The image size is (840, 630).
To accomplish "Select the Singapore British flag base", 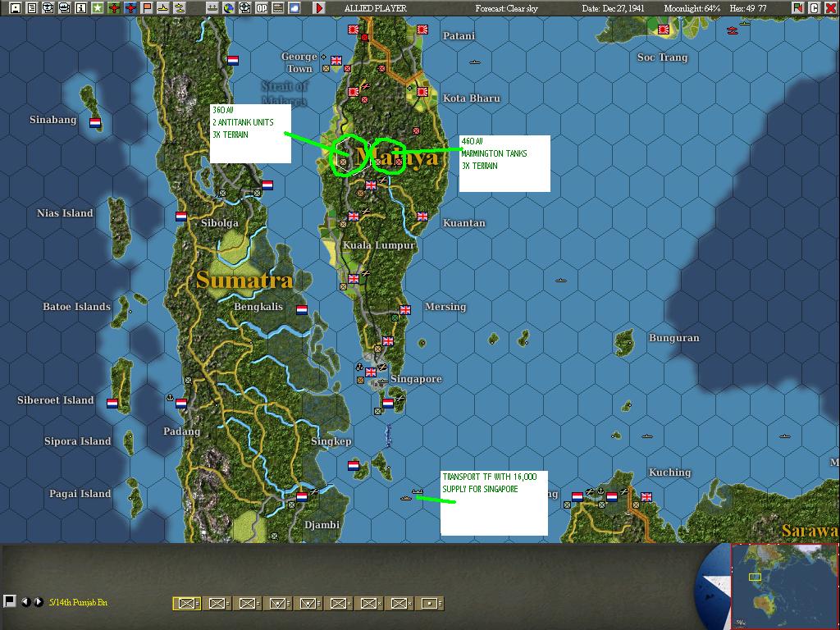I will (x=371, y=372).
